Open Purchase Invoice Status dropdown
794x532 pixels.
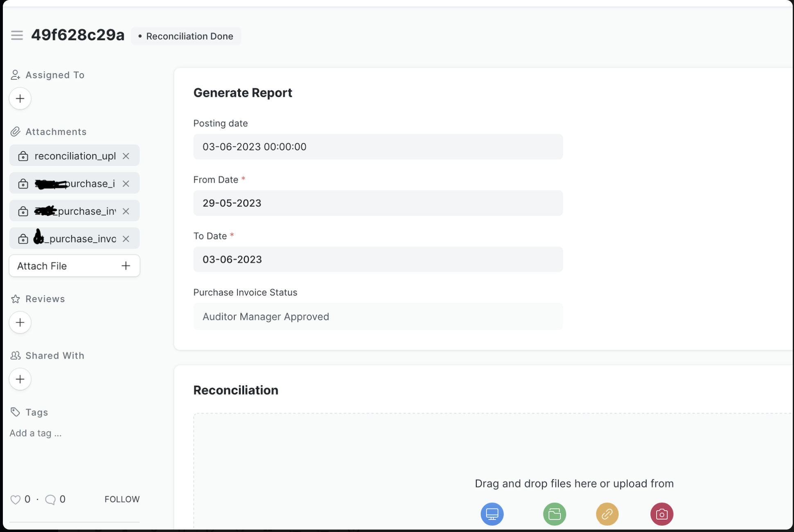pyautogui.click(x=377, y=317)
